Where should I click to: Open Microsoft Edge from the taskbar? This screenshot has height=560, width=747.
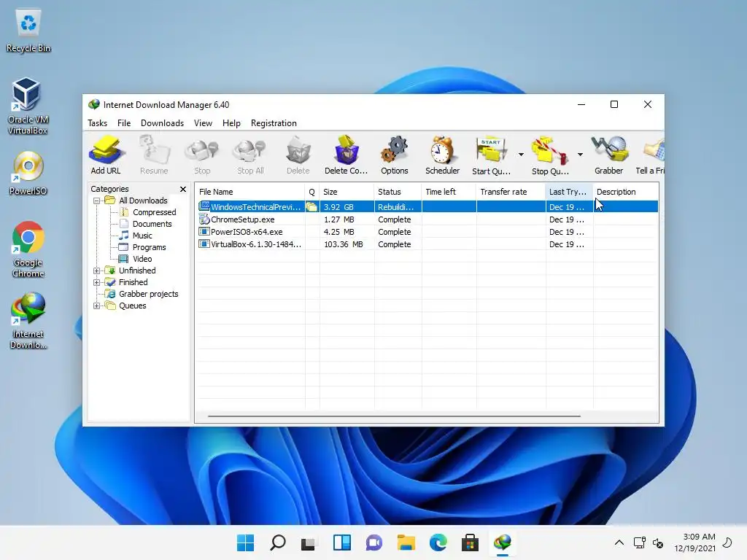pyautogui.click(x=438, y=542)
